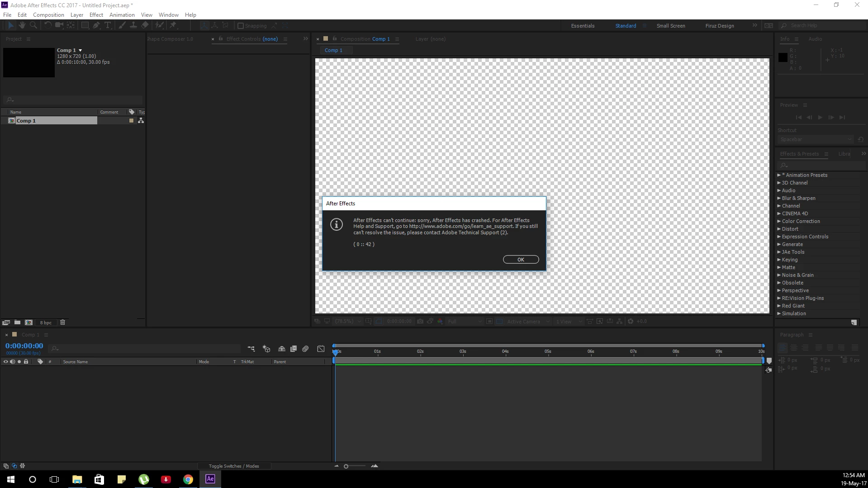Select Comp 1 item in Project panel
The width and height of the screenshot is (868, 488).
tap(52, 121)
